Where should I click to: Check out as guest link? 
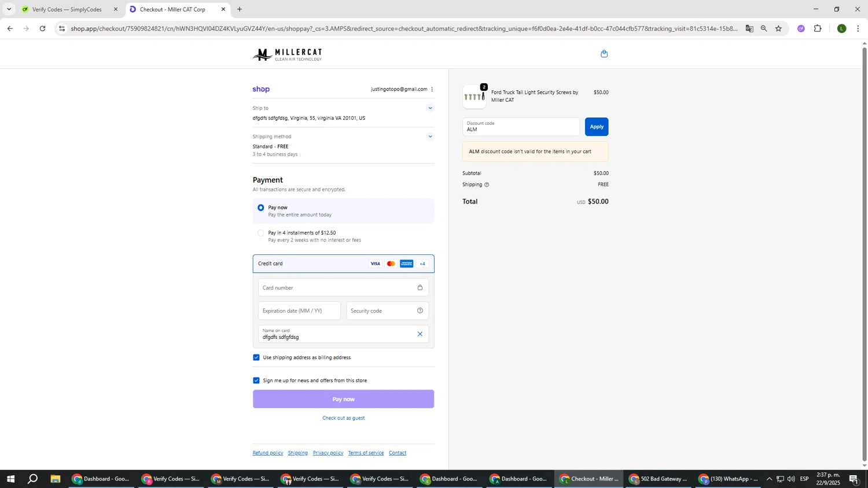click(344, 418)
